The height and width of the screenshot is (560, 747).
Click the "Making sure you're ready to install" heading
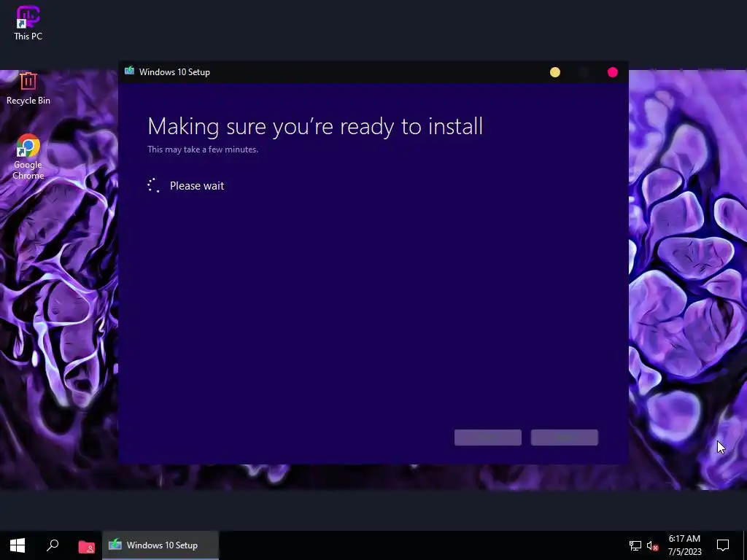(315, 126)
